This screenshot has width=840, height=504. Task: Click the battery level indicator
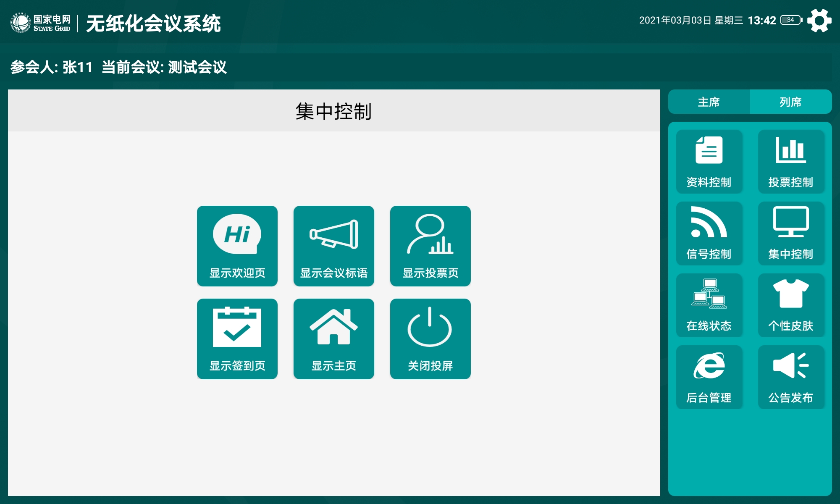point(791,20)
